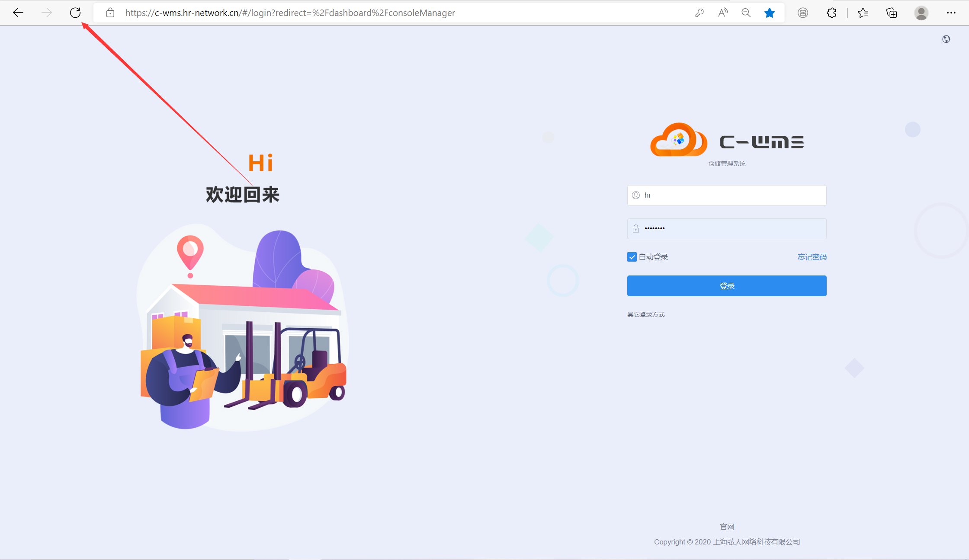Image resolution: width=969 pixels, height=560 pixels.
Task: Click the 仓储管理系统 subtitle text
Action: click(x=727, y=164)
